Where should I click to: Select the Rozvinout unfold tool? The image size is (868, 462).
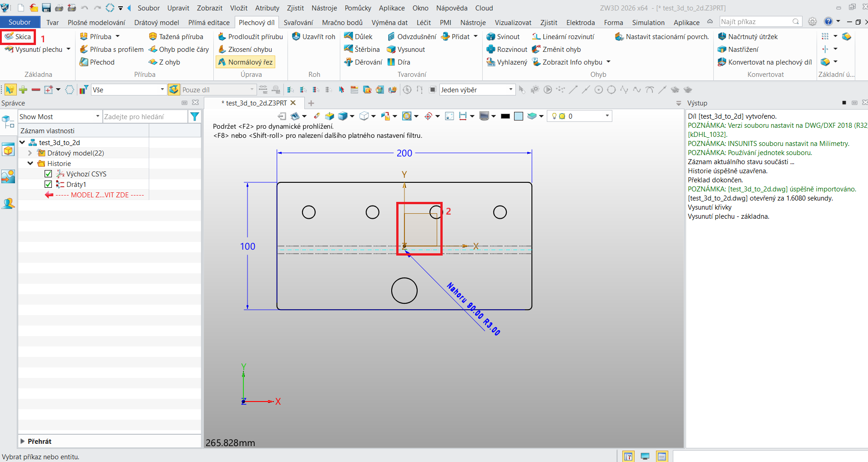507,49
